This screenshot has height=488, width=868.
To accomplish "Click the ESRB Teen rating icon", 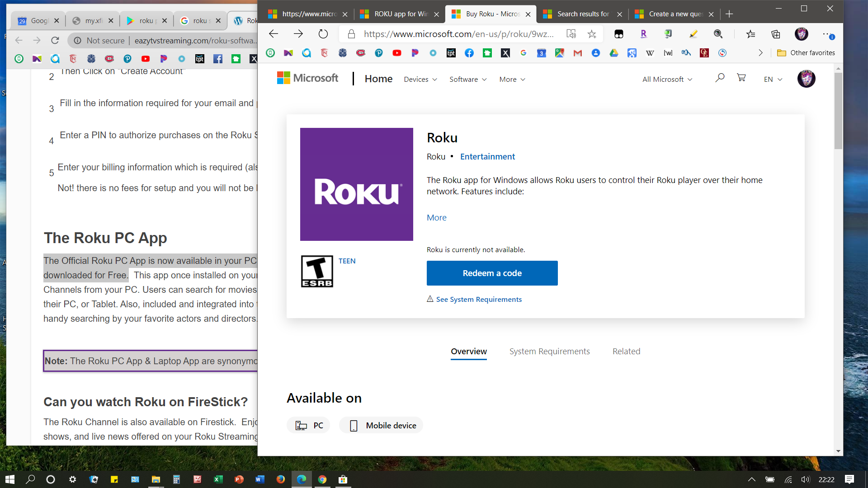I will [317, 272].
